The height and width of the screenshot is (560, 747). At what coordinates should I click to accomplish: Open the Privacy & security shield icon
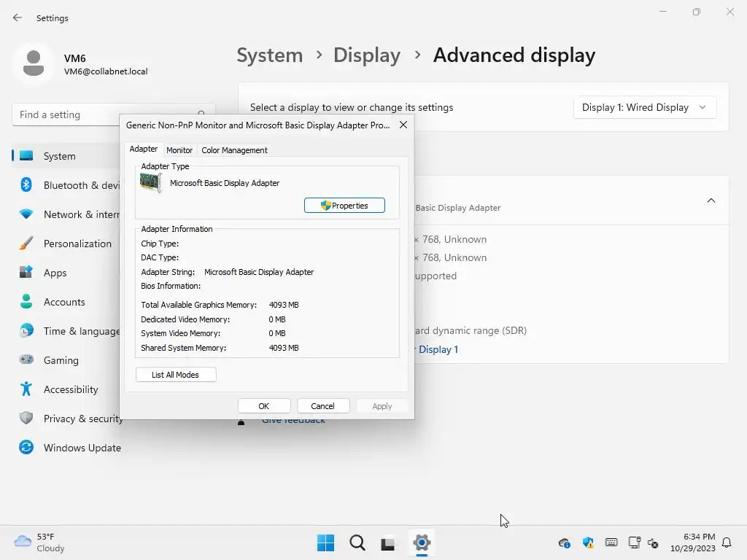26,418
